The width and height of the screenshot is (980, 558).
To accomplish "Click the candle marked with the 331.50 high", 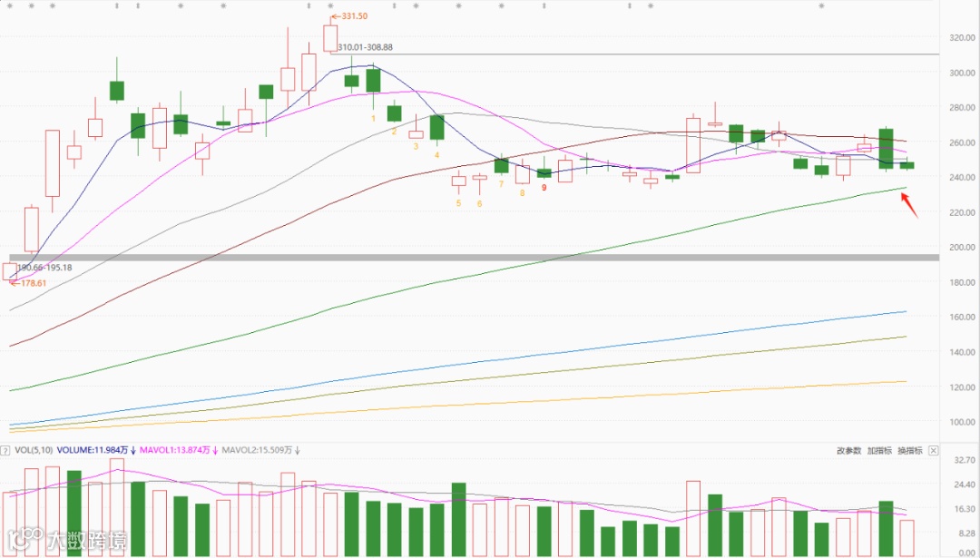I will pyautogui.click(x=330, y=37).
